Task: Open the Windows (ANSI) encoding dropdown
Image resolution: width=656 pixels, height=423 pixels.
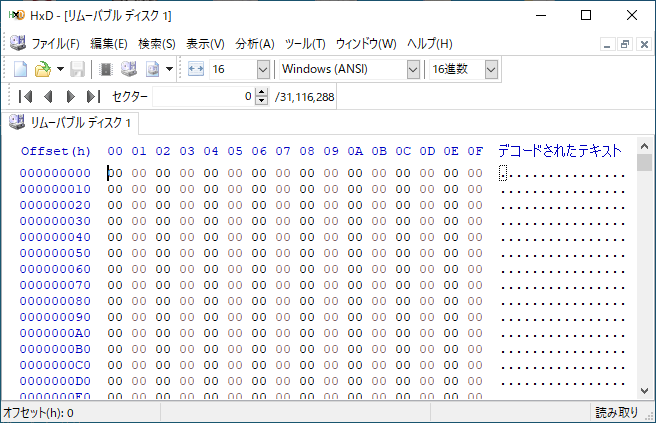Action: 413,69
